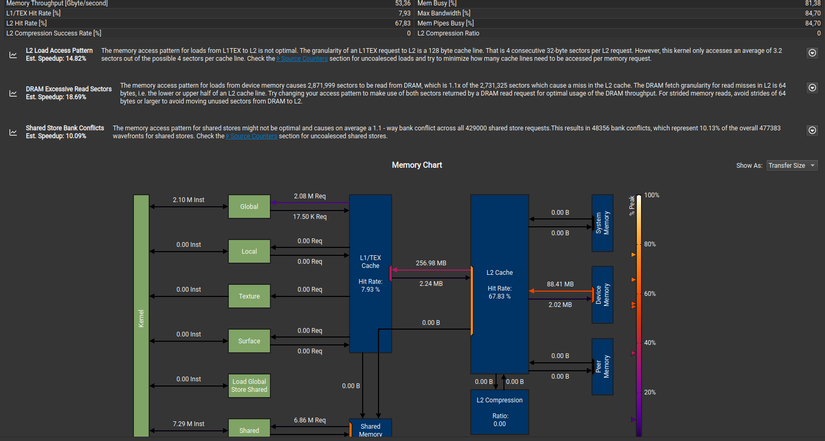Follow Source Counters link in Shared Store rule
This screenshot has width=825, height=441.
click(x=251, y=136)
